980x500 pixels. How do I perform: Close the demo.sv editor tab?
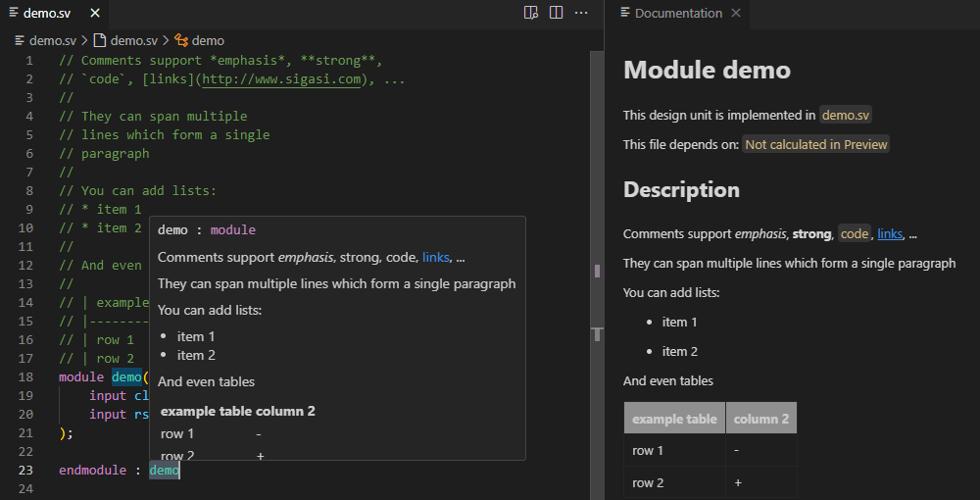[x=94, y=13]
